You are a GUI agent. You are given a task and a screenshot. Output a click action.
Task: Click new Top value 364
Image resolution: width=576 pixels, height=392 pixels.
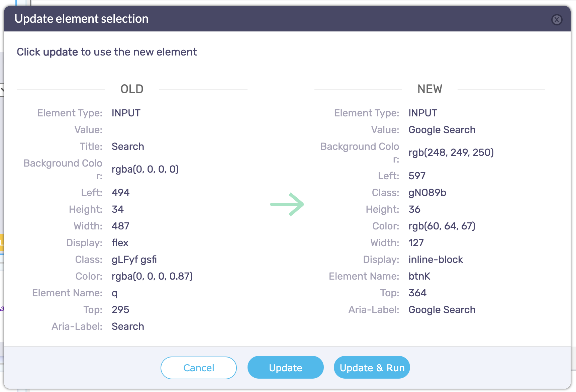click(x=417, y=293)
